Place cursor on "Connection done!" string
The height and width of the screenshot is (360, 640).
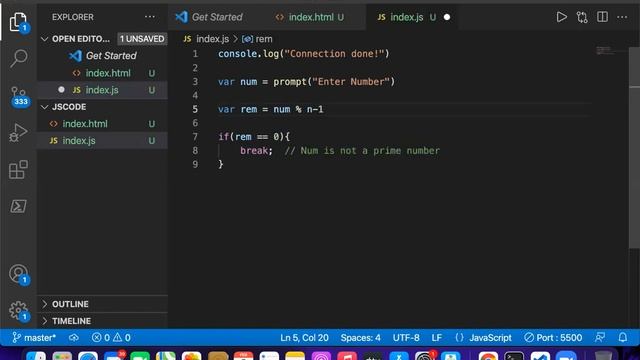click(334, 53)
